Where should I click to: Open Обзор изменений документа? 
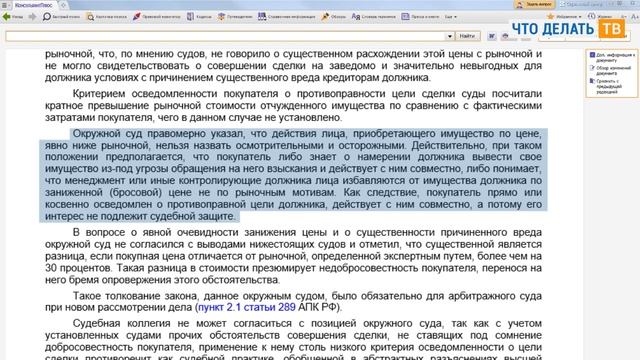[x=611, y=71]
